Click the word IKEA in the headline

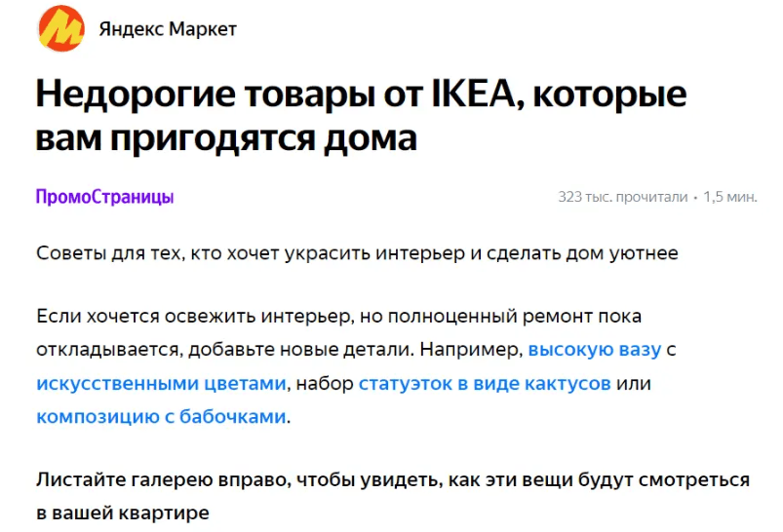(472, 93)
